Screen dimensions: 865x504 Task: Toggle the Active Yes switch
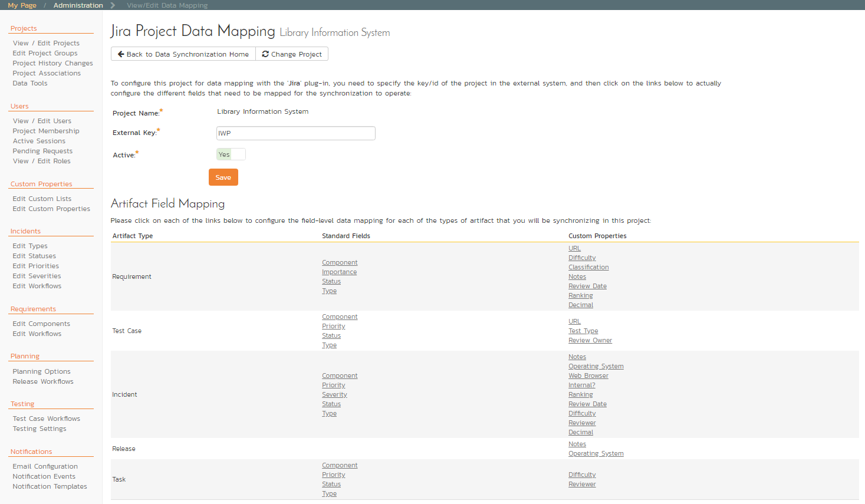(x=231, y=154)
